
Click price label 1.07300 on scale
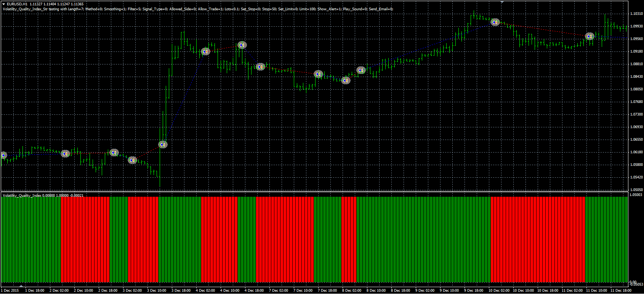[x=637, y=114]
